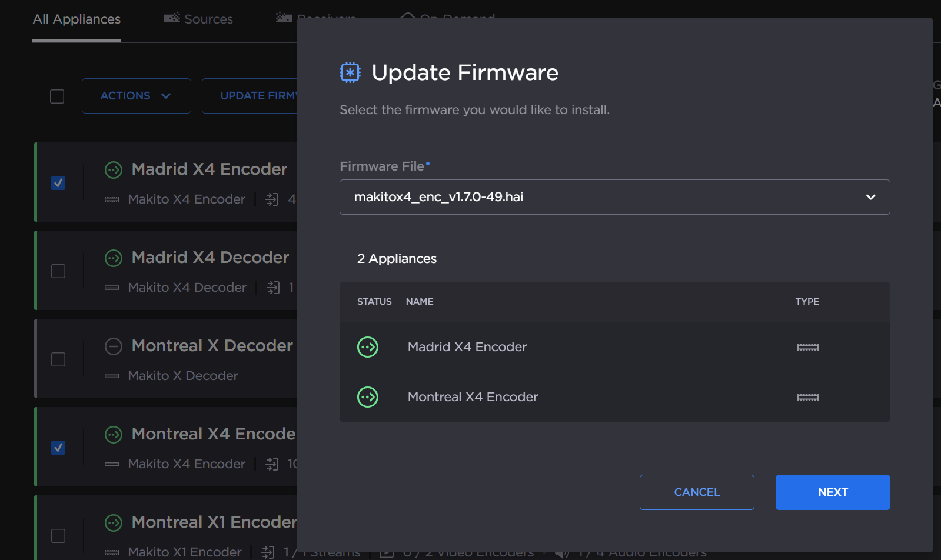
Task: Uncheck the Madrid X4 Encoder checkbox
Action: pos(58,183)
